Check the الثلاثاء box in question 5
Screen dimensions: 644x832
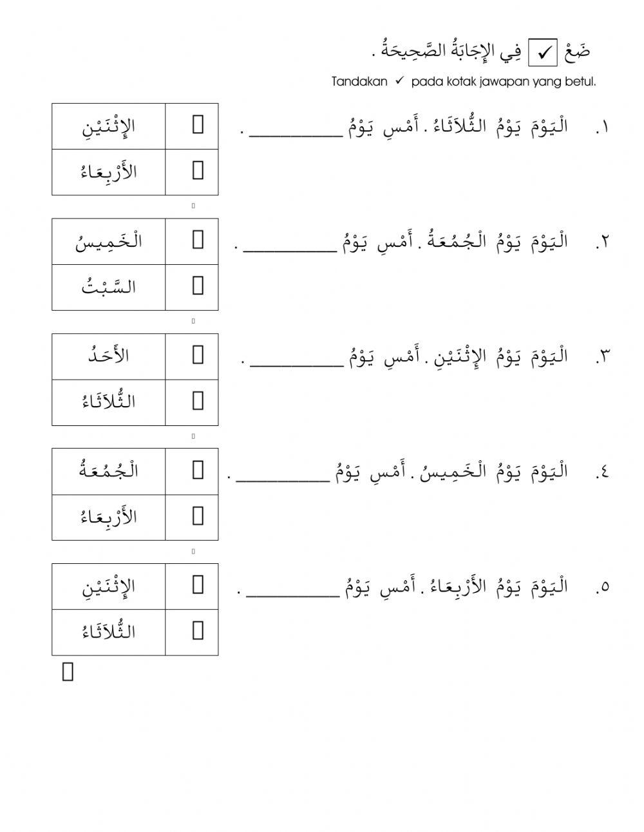pyautogui.click(x=198, y=630)
